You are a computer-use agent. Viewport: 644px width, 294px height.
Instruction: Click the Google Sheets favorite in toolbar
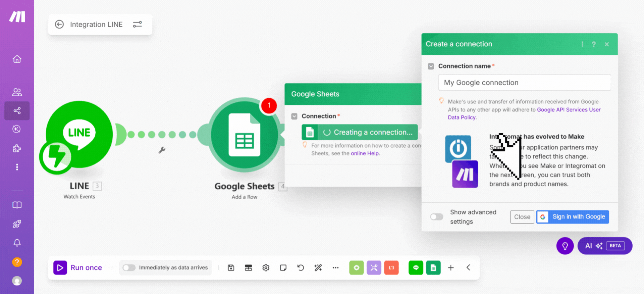pos(433,267)
